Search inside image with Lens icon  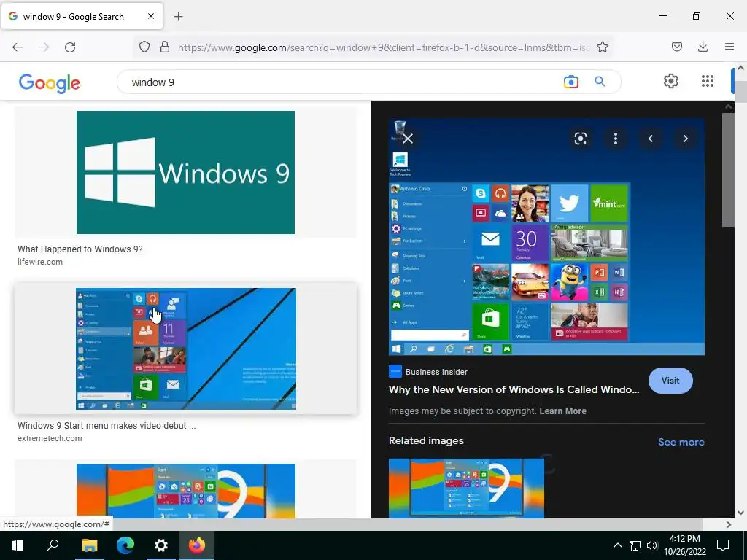pos(580,139)
